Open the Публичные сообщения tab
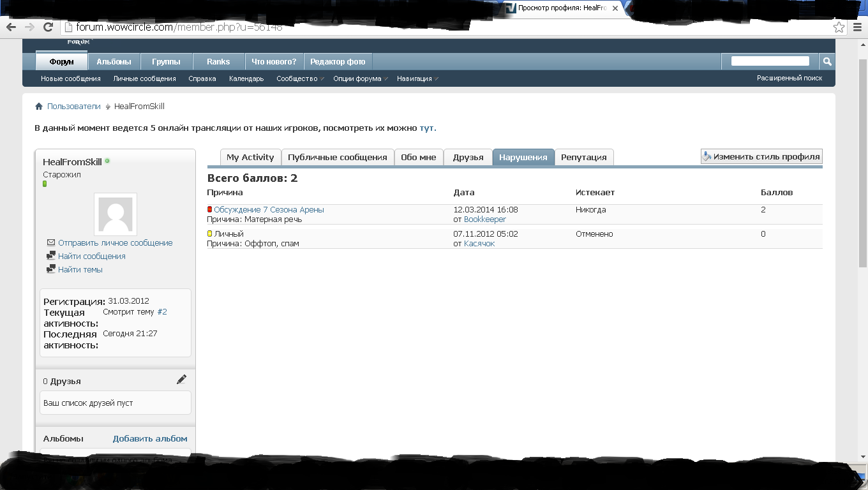868x490 pixels. coord(337,158)
